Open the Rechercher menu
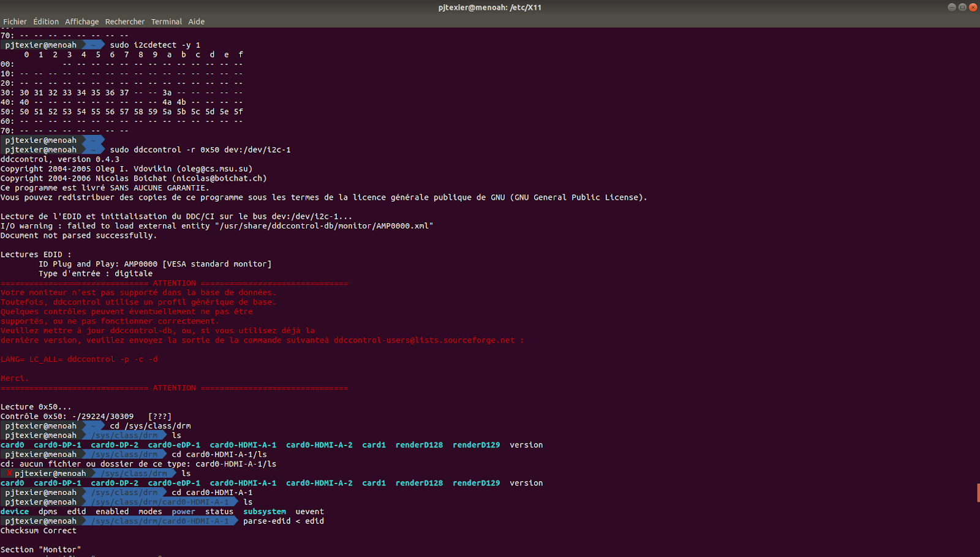This screenshot has height=557, width=980. click(x=125, y=21)
